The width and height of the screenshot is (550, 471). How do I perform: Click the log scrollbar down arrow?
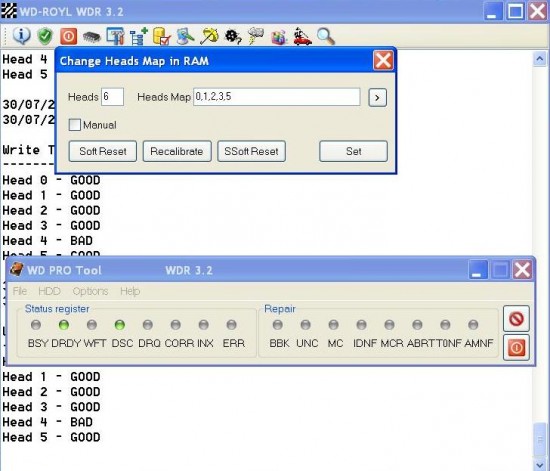(540, 464)
